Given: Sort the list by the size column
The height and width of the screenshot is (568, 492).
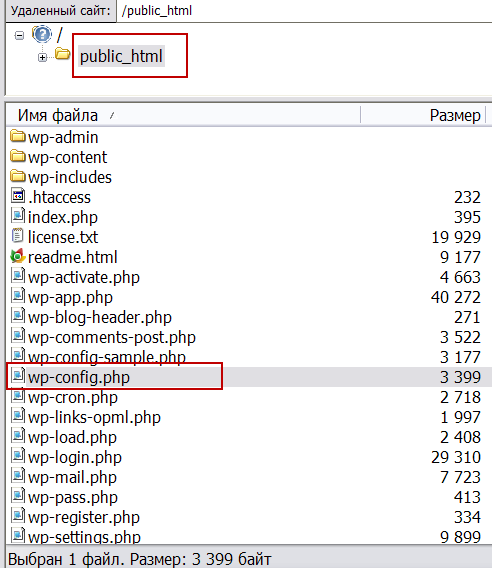Looking at the screenshot, I should tap(423, 116).
